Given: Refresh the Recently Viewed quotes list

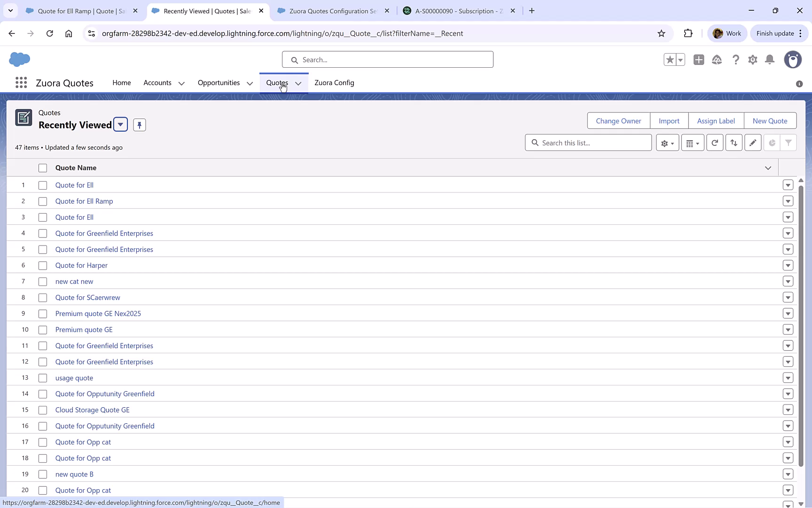Looking at the screenshot, I should 715,143.
